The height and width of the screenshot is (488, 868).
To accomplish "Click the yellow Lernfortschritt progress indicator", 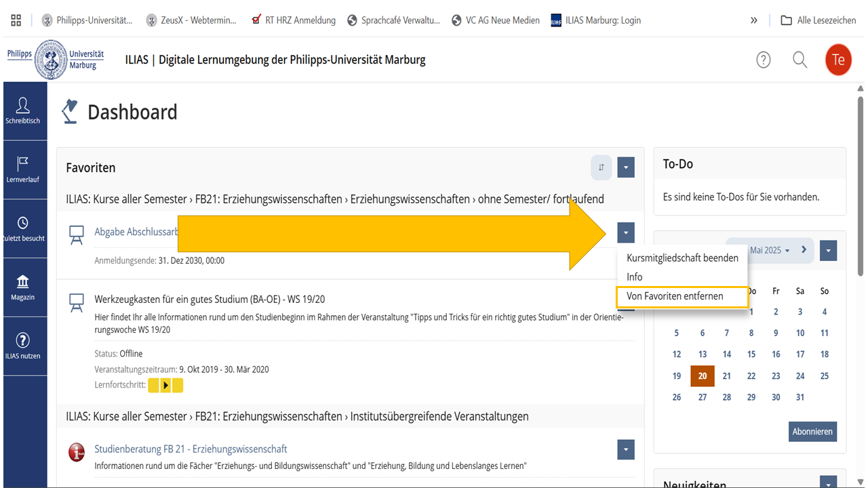I will click(165, 386).
